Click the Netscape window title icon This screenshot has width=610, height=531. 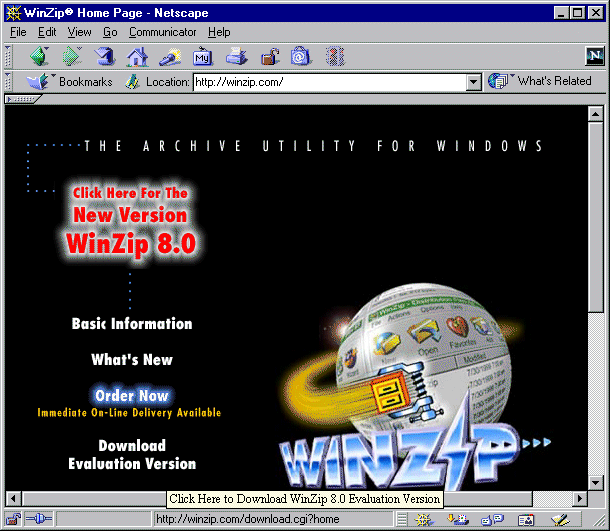tap(13, 13)
